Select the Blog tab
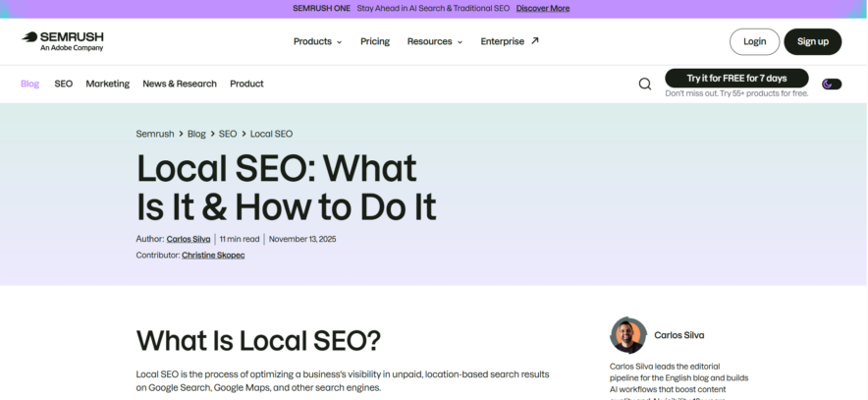The image size is (868, 400). pos(29,84)
